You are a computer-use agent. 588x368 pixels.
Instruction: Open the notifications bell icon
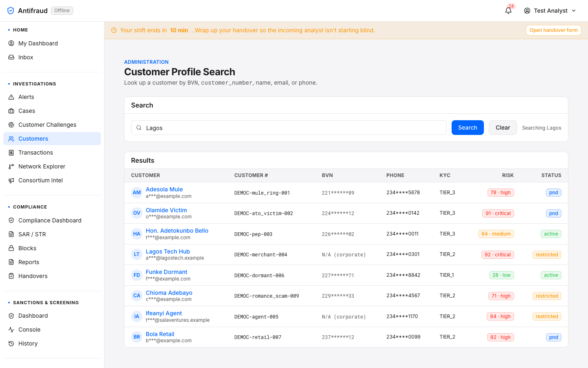pos(508,11)
